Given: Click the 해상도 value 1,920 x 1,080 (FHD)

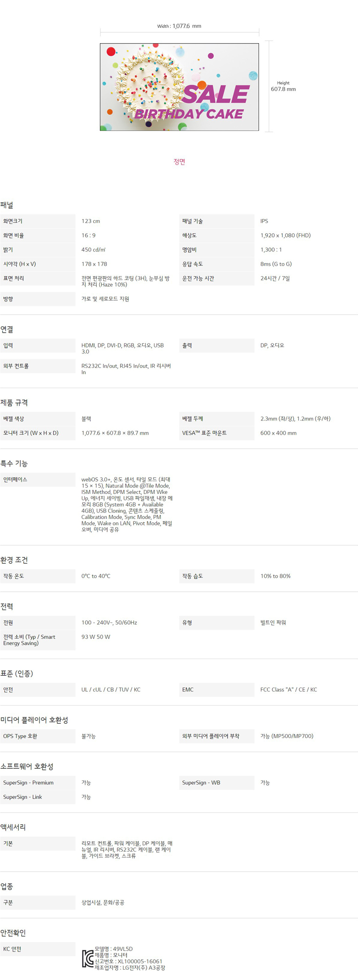Looking at the screenshot, I should [x=285, y=235].
